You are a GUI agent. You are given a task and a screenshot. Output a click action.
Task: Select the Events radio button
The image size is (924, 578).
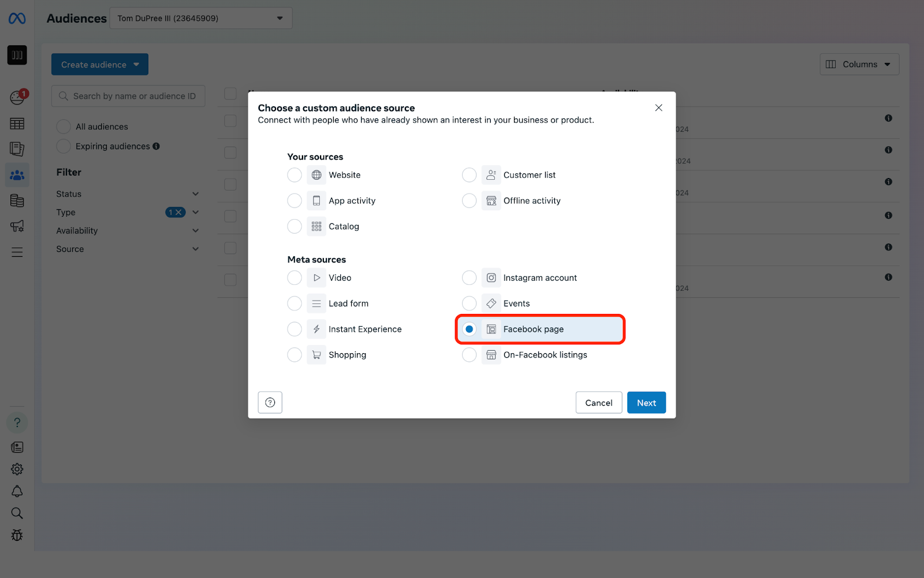point(469,303)
